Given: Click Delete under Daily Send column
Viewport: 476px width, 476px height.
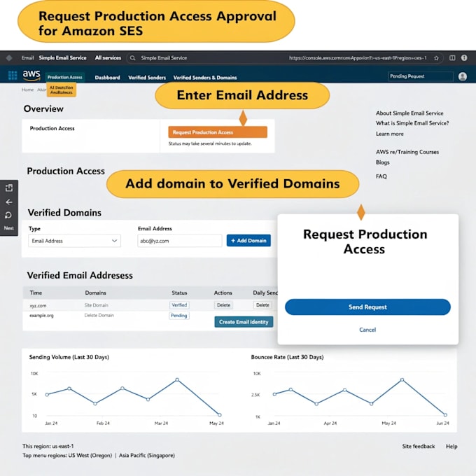Looking at the screenshot, I should tap(262, 305).
